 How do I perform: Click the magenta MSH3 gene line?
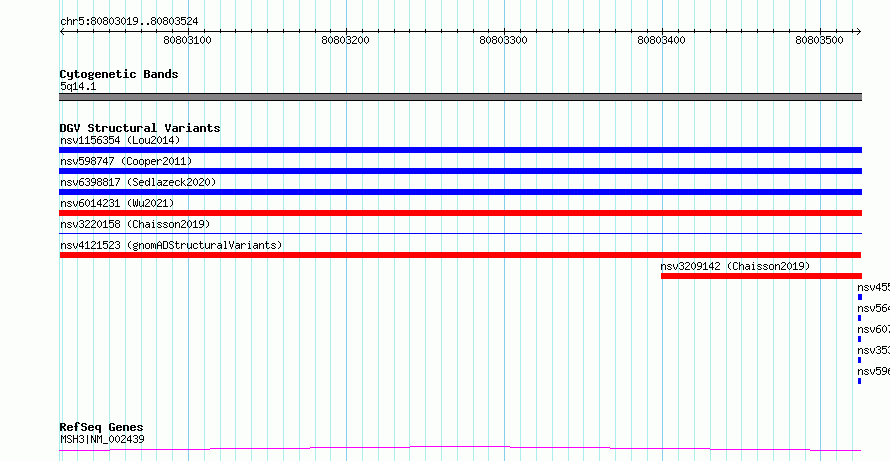pyautogui.click(x=460, y=449)
